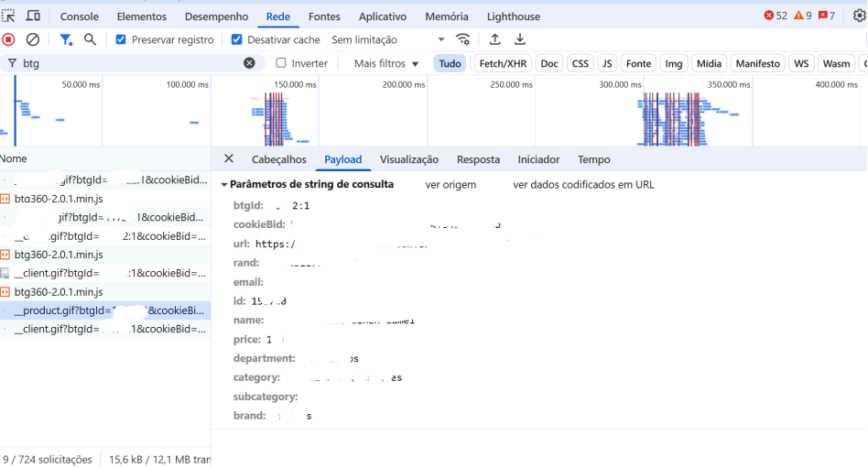Select the Payload detail tab
The width and height of the screenshot is (868, 468).
tap(343, 159)
